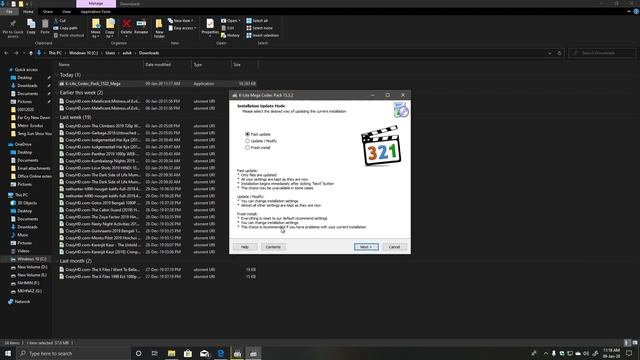Select the Fast update radio button
Viewport: 640px width, 360px height.
(x=247, y=134)
